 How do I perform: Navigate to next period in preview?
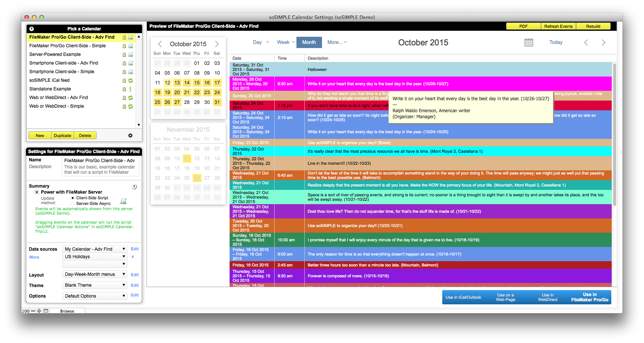pos(603,42)
